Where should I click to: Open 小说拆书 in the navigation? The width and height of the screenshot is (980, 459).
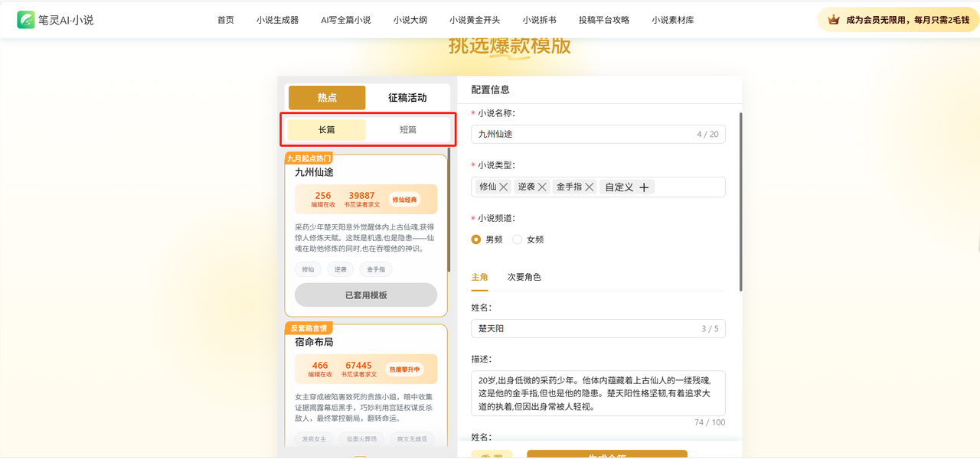coord(540,20)
